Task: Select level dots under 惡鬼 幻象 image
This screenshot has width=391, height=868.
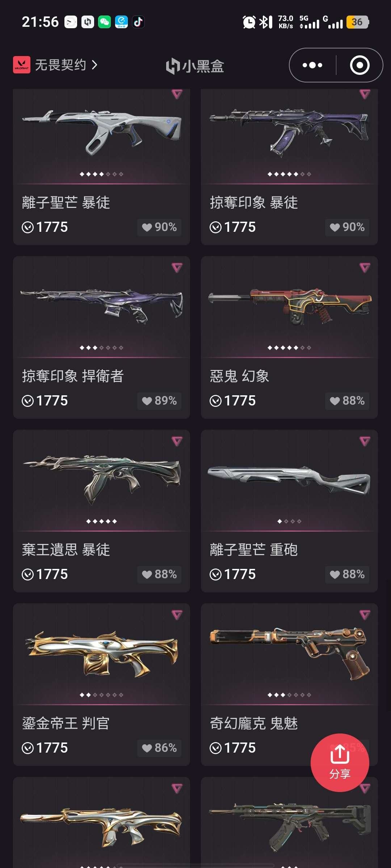Action: coord(289,348)
